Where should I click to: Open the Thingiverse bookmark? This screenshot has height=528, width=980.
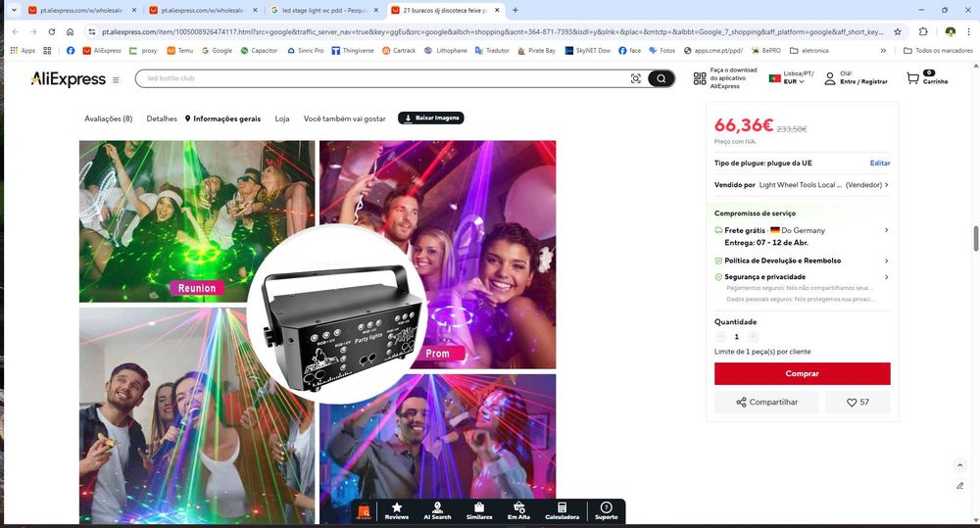pos(353,51)
